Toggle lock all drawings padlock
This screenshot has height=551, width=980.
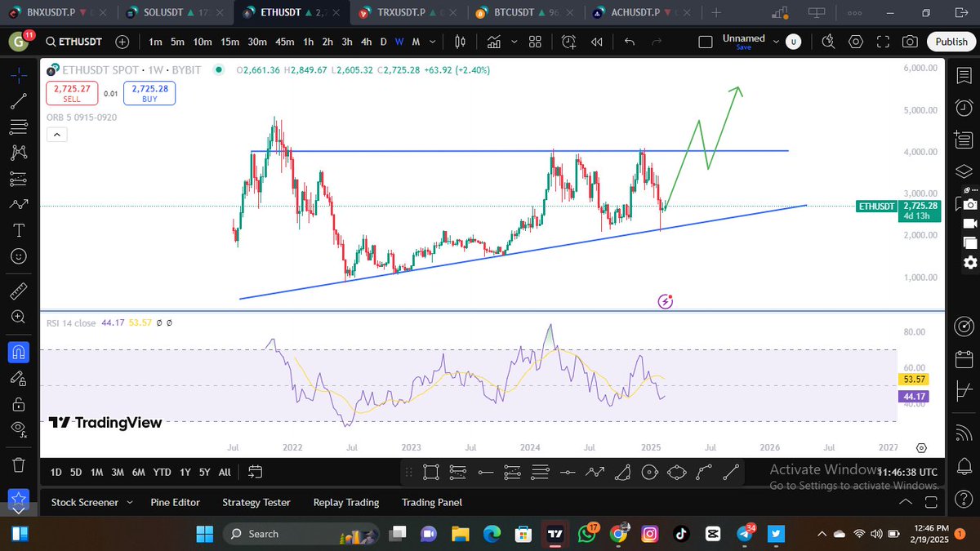(x=19, y=403)
